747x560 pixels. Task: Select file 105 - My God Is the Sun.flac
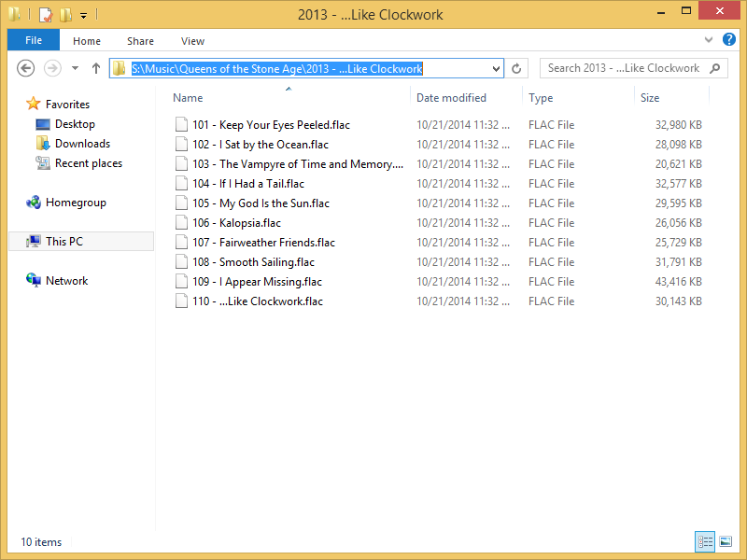(x=261, y=203)
